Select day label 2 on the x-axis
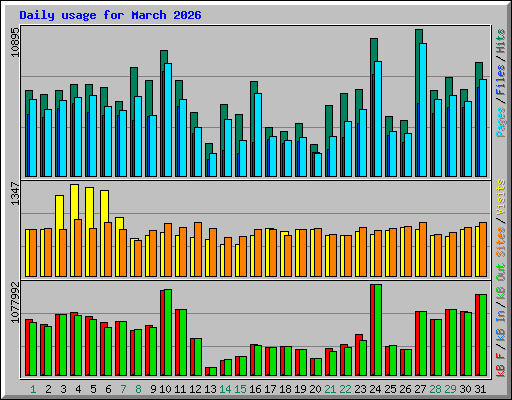This screenshot has width=512, height=400. 48,389
